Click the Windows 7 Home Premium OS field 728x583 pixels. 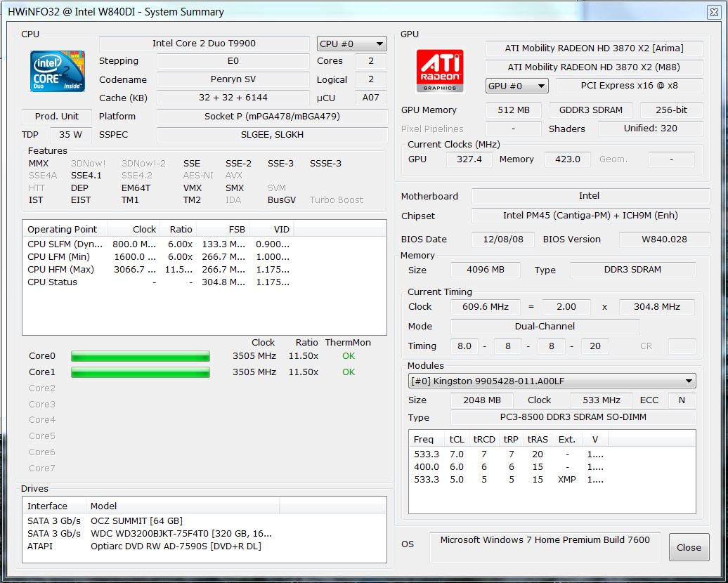coord(545,547)
